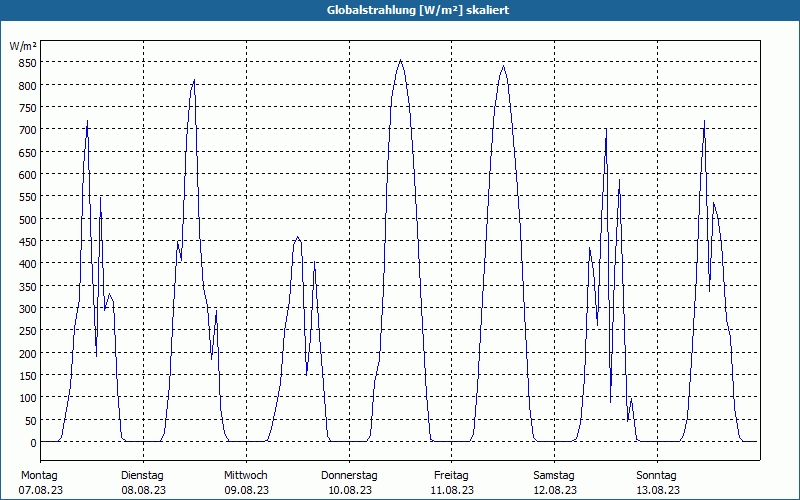Screen dimensions: 800x500
Task: Click the Montag day label
Action: [x=39, y=475]
